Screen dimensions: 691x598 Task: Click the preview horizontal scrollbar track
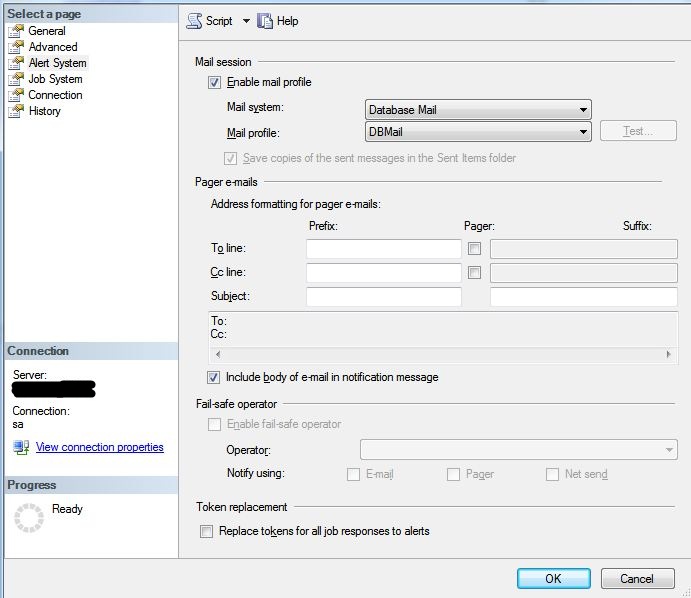pyautogui.click(x=443, y=354)
